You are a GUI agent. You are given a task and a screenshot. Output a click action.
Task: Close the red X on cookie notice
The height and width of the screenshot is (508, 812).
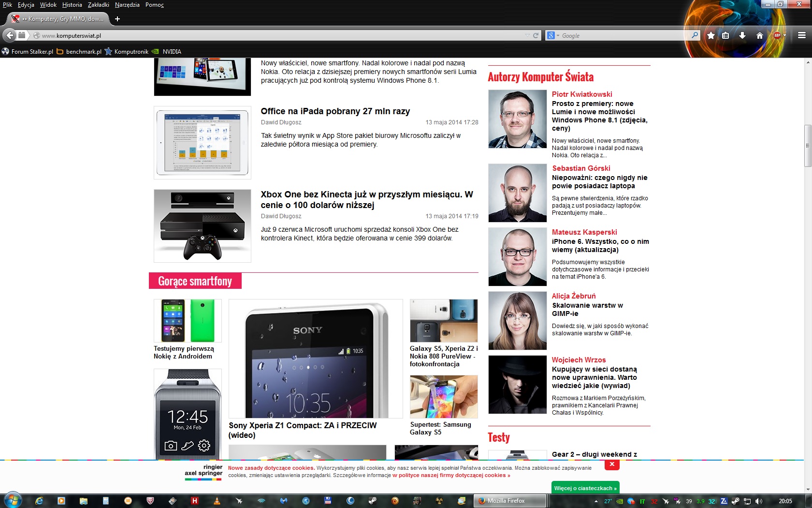(x=612, y=464)
